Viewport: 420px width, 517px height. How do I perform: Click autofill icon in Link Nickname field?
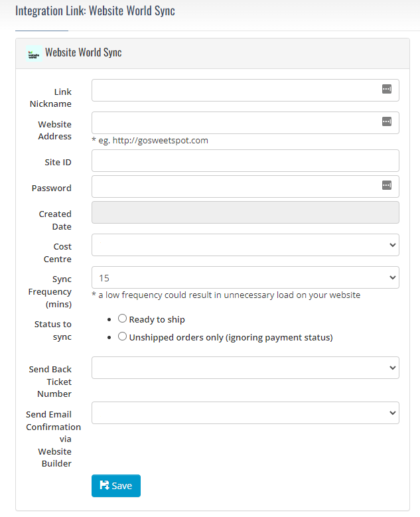(x=387, y=89)
